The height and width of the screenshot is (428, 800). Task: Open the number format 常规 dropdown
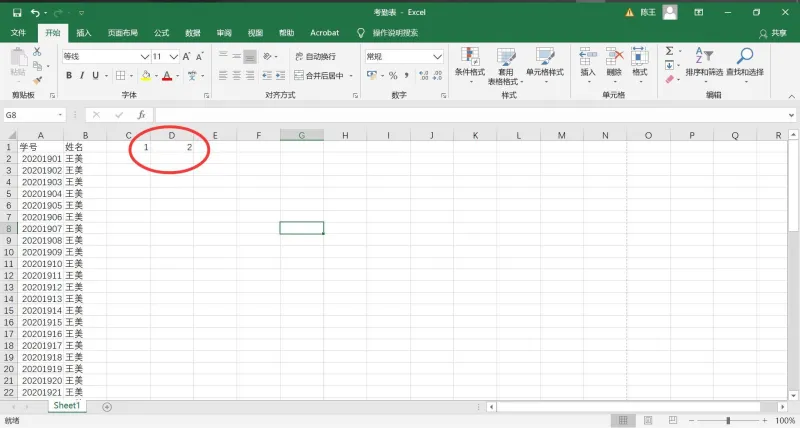tap(437, 56)
